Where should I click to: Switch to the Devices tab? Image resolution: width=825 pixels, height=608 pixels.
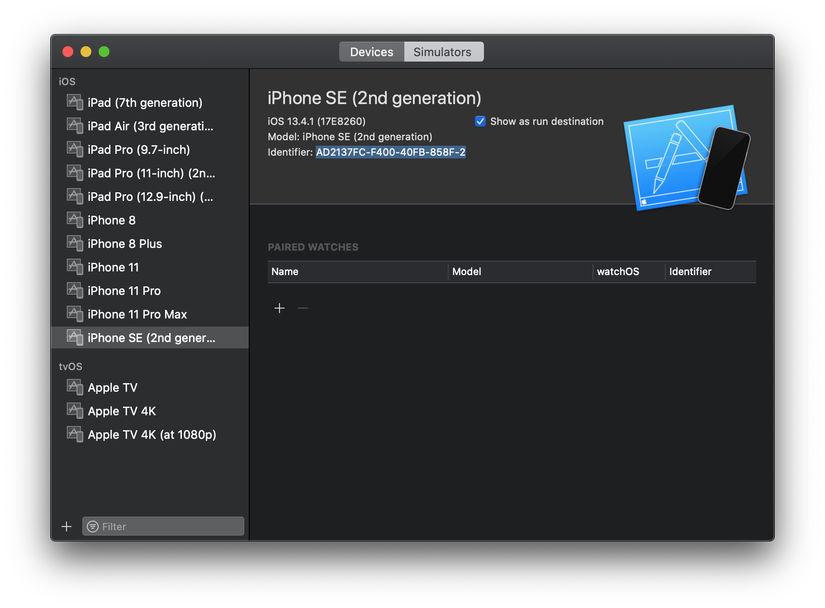pos(372,52)
